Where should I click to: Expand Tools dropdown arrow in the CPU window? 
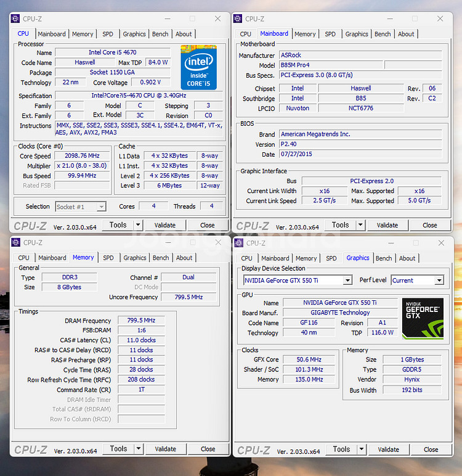click(138, 225)
